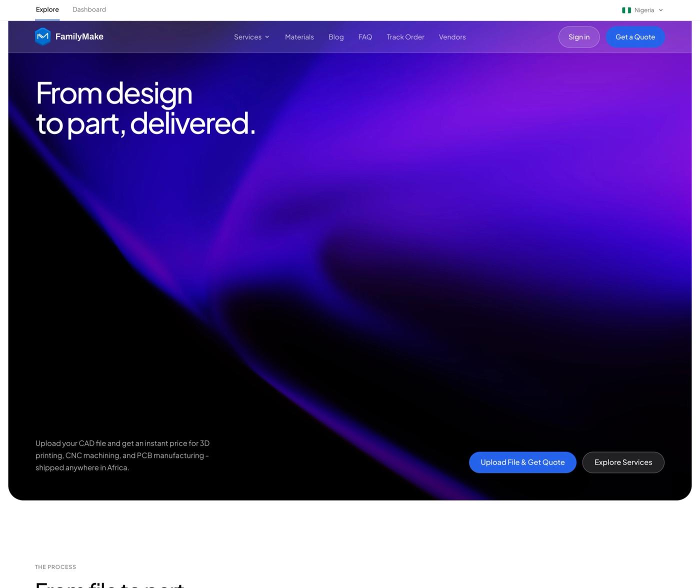Click the Nigeria flag icon
Screen dimensions: 700x588
point(626,10)
